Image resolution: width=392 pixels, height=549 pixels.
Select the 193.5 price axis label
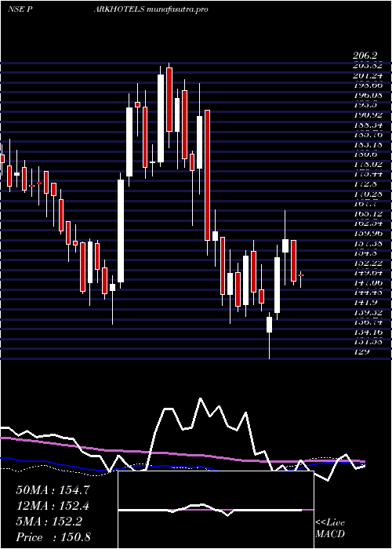click(366, 105)
